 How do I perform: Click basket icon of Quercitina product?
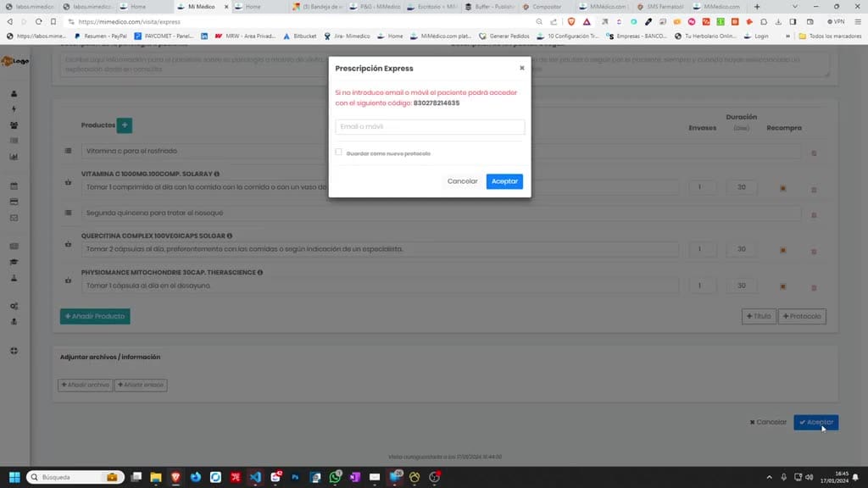pos(68,244)
